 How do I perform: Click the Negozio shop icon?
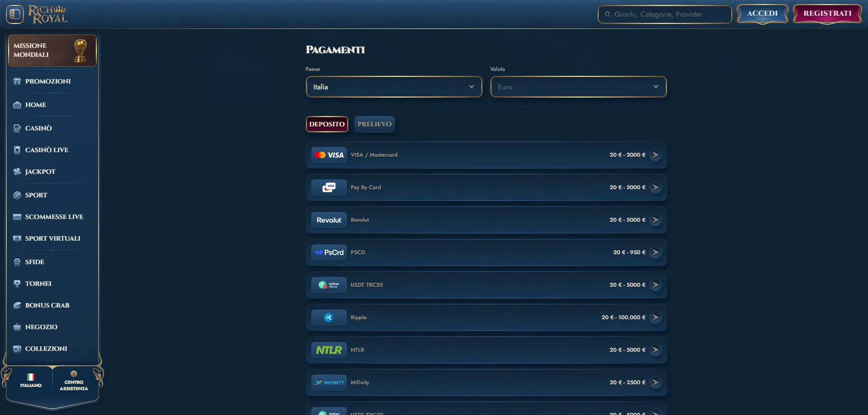point(17,327)
